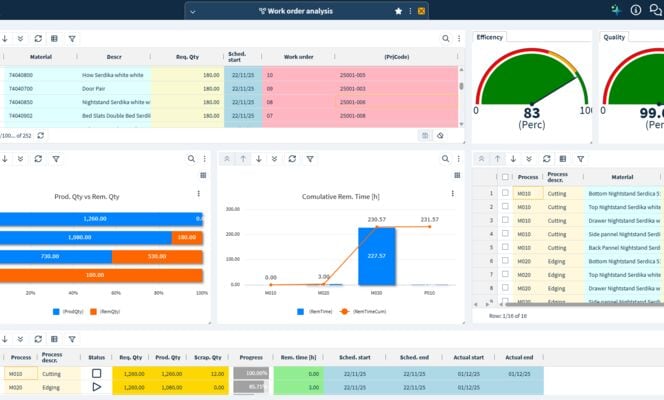Check the row 5 Back Pannel Nightstand checkbox
Image resolution: width=664 pixels, height=400 pixels.
coord(505,246)
